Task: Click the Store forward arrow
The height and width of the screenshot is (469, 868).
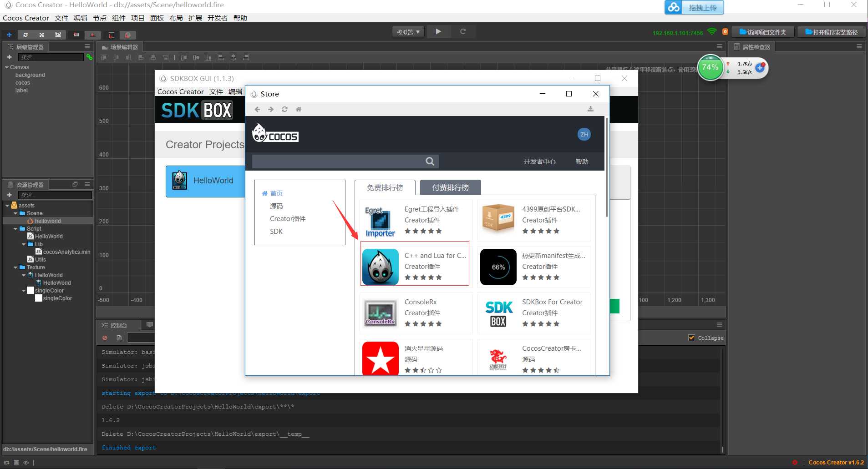Action: pyautogui.click(x=271, y=109)
